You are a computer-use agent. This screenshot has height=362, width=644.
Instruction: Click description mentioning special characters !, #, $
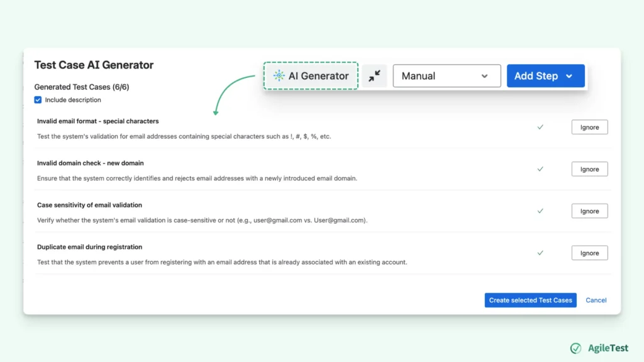[x=184, y=136]
